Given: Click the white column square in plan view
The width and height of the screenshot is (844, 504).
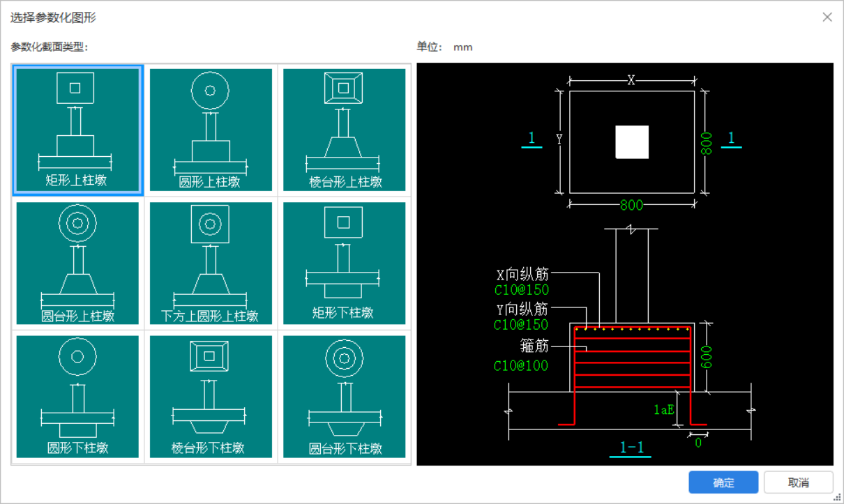Looking at the screenshot, I should tap(632, 142).
